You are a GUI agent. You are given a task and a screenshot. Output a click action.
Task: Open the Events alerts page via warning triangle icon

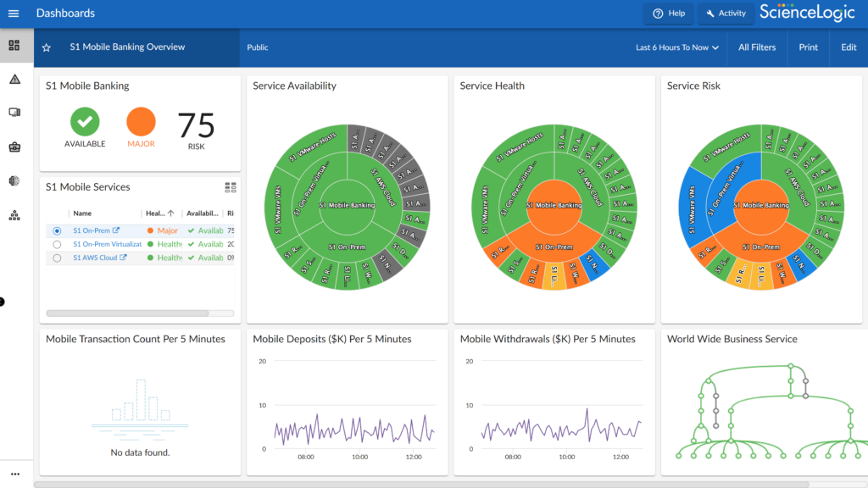15,79
